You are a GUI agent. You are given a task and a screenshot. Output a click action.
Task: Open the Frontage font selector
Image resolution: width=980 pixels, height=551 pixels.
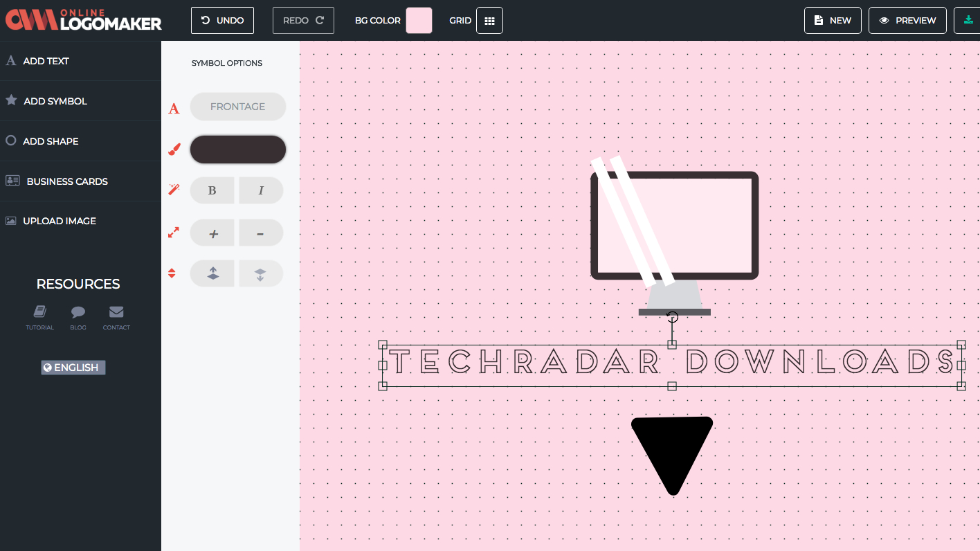237,107
